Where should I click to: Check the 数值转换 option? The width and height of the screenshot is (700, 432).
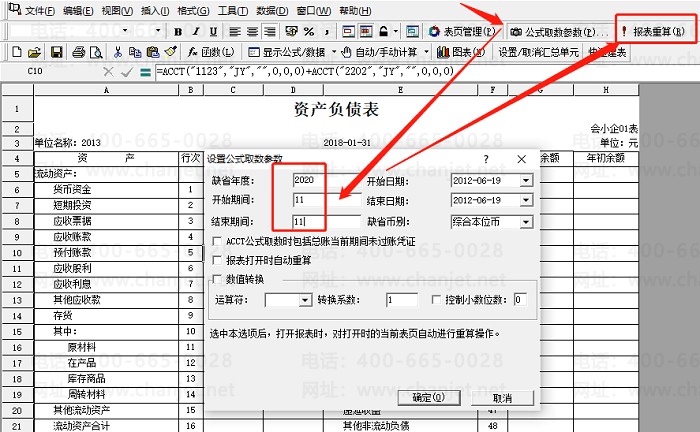pos(217,278)
